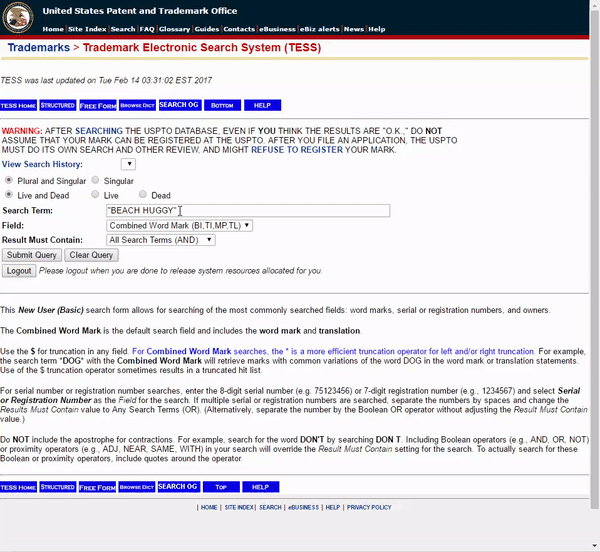Open Guides in the top navigation

[207, 29]
